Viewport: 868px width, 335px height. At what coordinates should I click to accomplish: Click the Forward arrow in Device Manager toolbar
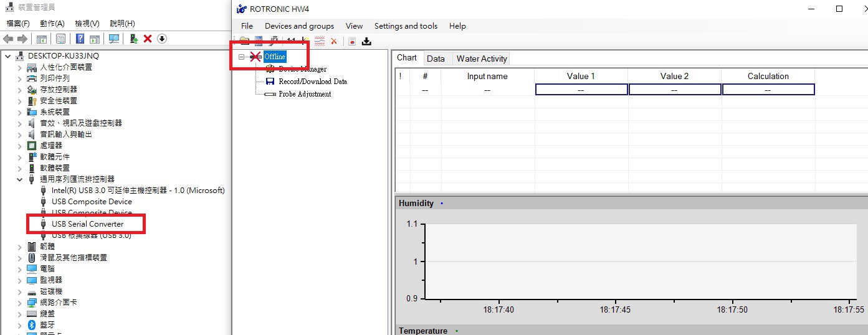point(22,39)
